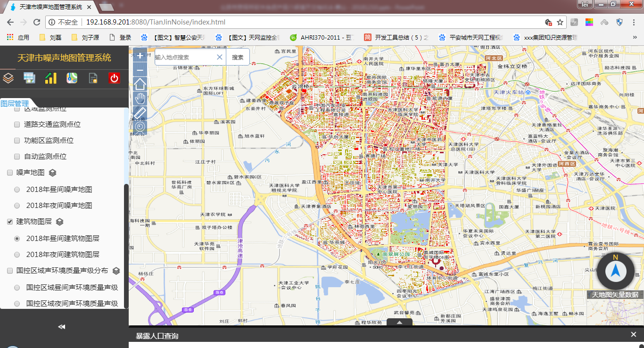The image size is (644, 348).
Task: Expand the 暴露人口查询 panel arrow
Action: [x=399, y=323]
